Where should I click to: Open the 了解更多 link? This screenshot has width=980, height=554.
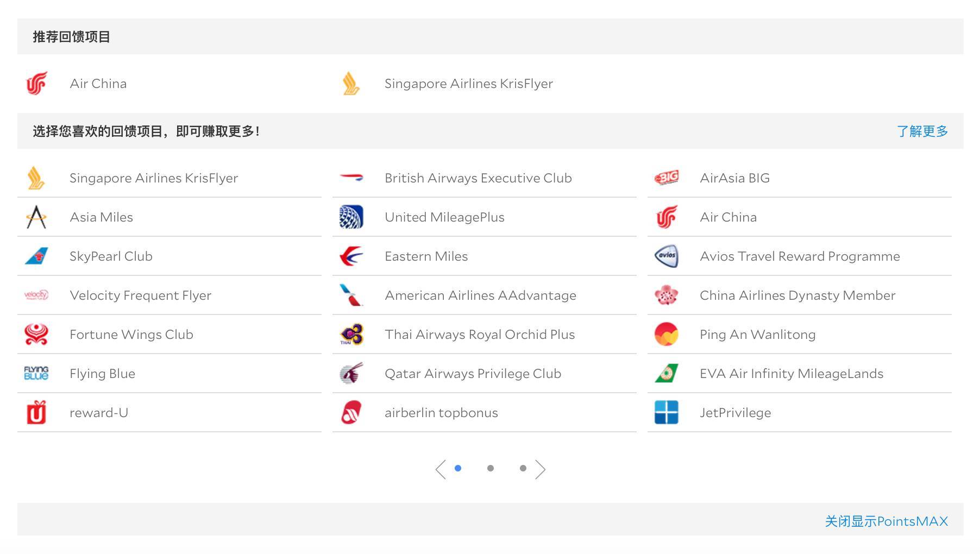tap(922, 131)
